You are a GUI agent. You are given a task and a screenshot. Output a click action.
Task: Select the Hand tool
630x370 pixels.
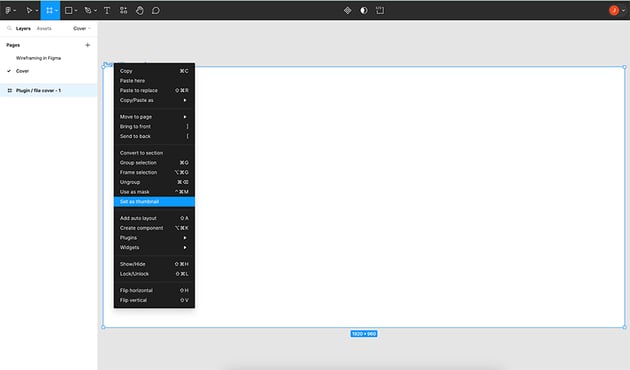(139, 10)
